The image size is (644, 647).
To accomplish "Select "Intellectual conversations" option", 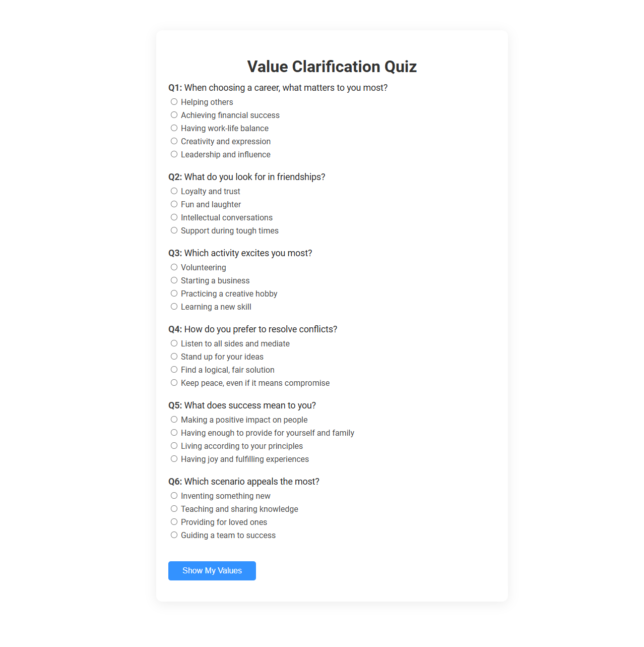I will (174, 217).
